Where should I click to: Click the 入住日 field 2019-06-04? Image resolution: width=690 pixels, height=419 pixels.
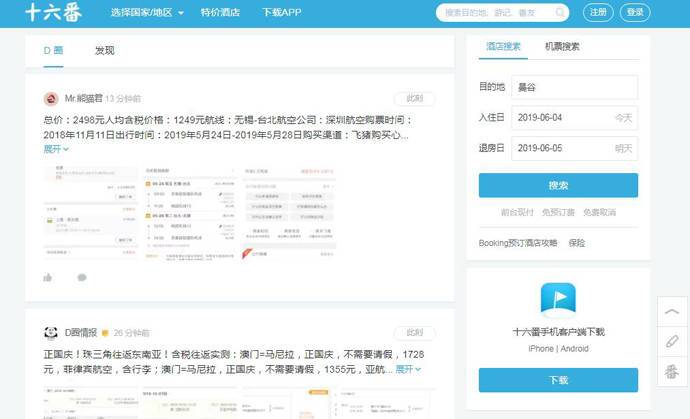tap(574, 118)
